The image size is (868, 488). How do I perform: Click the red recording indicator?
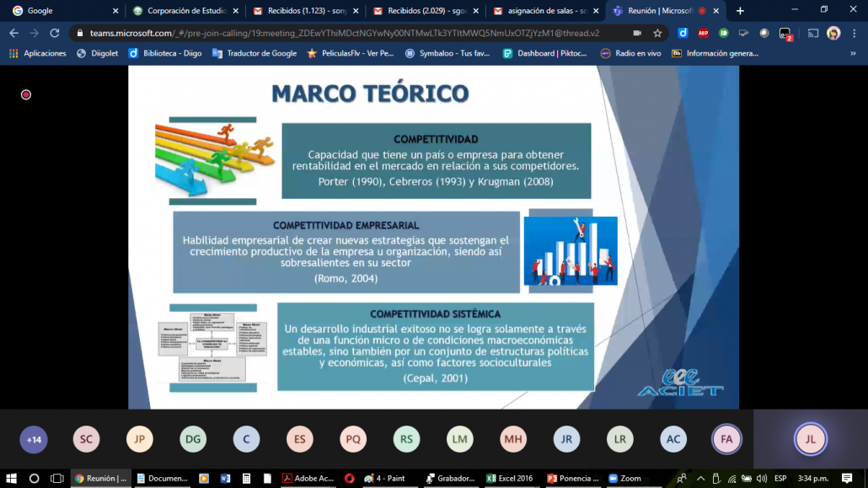tap(26, 94)
